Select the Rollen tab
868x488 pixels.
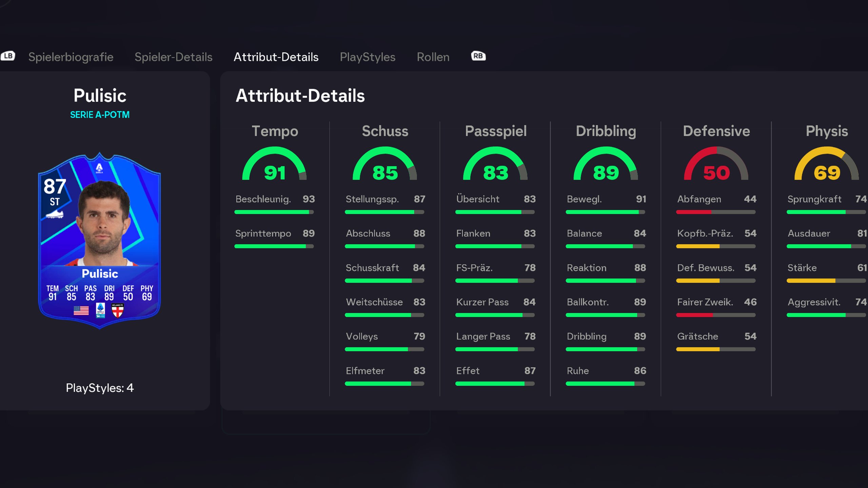pos(433,57)
